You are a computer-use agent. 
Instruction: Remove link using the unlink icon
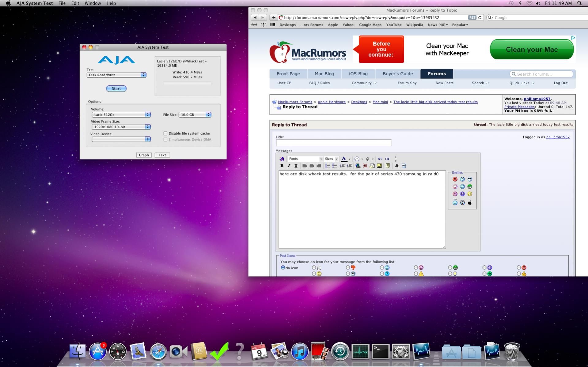click(x=365, y=166)
